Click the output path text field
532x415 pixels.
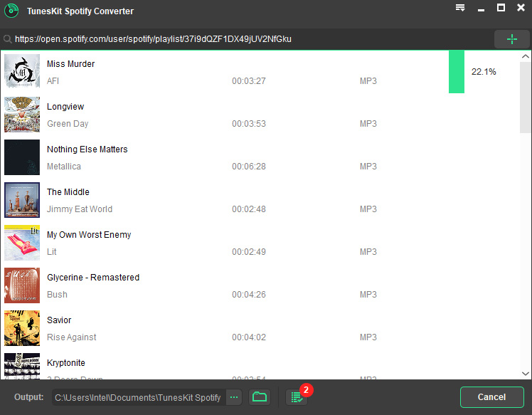[x=139, y=397]
